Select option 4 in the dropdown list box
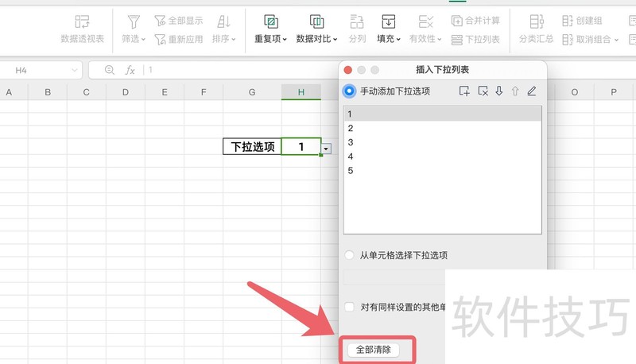 (443, 157)
